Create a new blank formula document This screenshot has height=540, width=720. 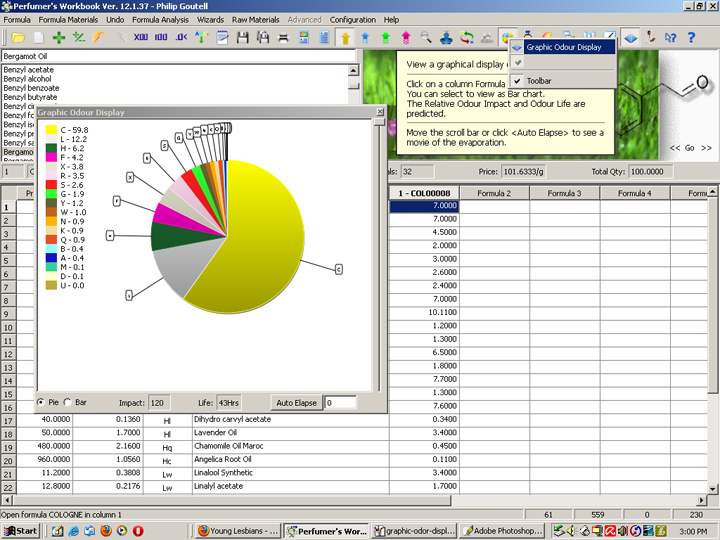pos(39,38)
